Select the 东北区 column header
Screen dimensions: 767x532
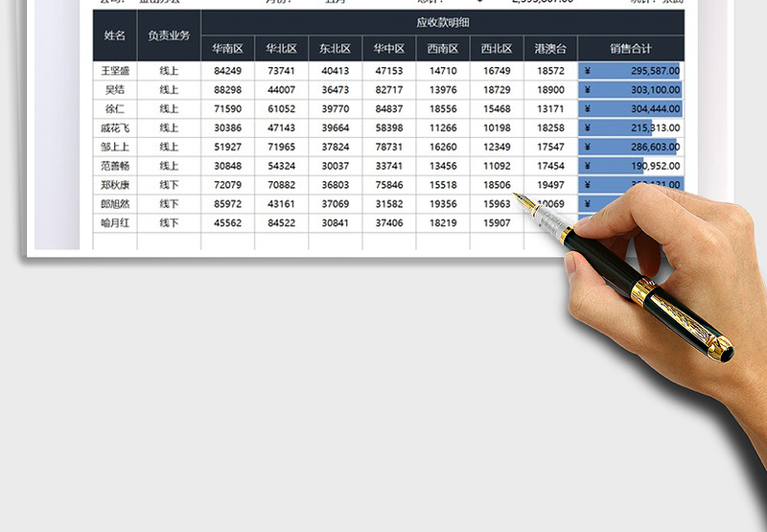(336, 49)
